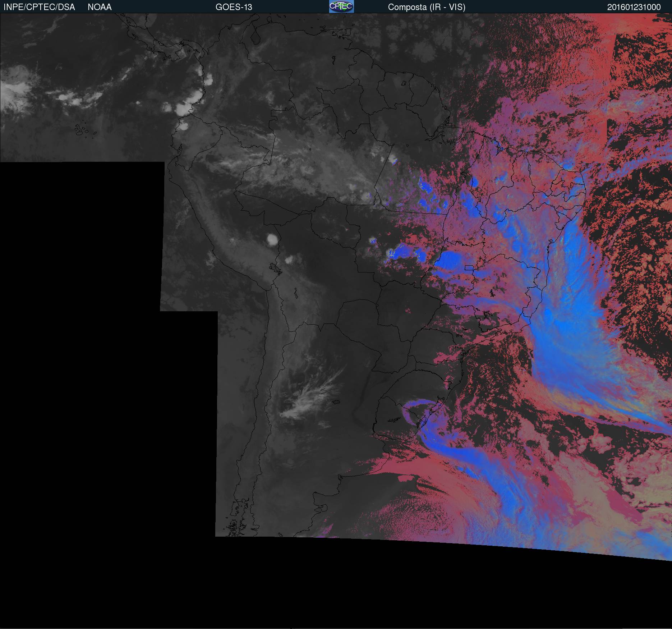672x629 pixels.
Task: Click the INPE/CPTEC/DSA header label
Action: click(39, 7)
